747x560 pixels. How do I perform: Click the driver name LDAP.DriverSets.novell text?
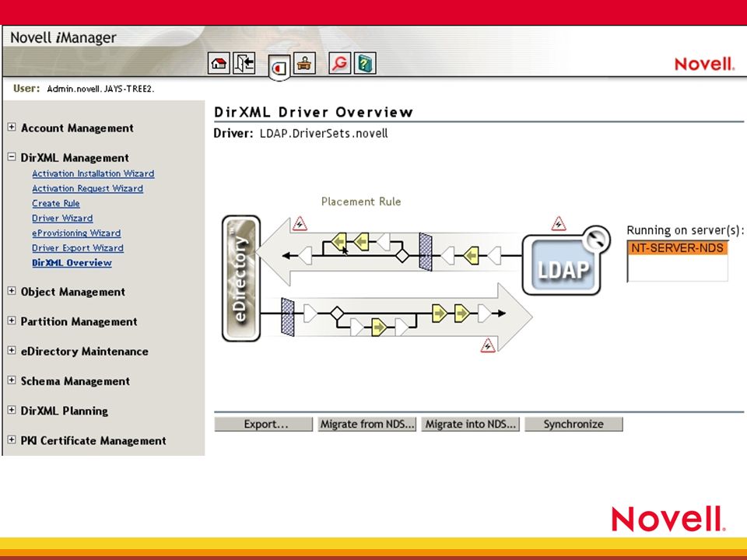[324, 133]
